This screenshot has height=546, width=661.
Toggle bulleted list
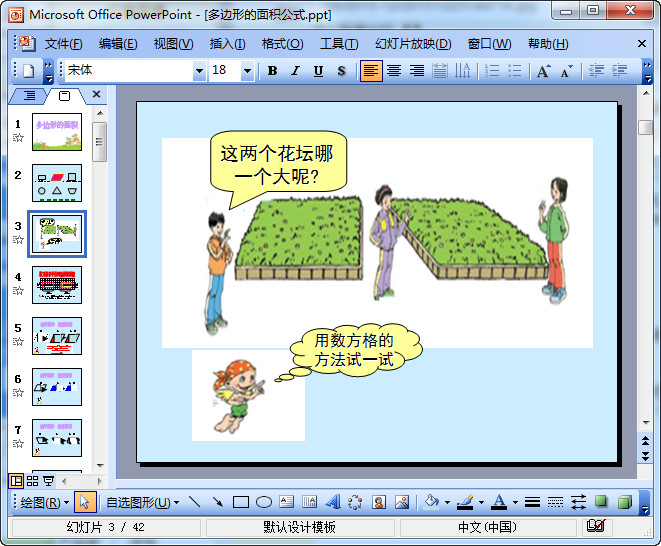tap(515, 71)
